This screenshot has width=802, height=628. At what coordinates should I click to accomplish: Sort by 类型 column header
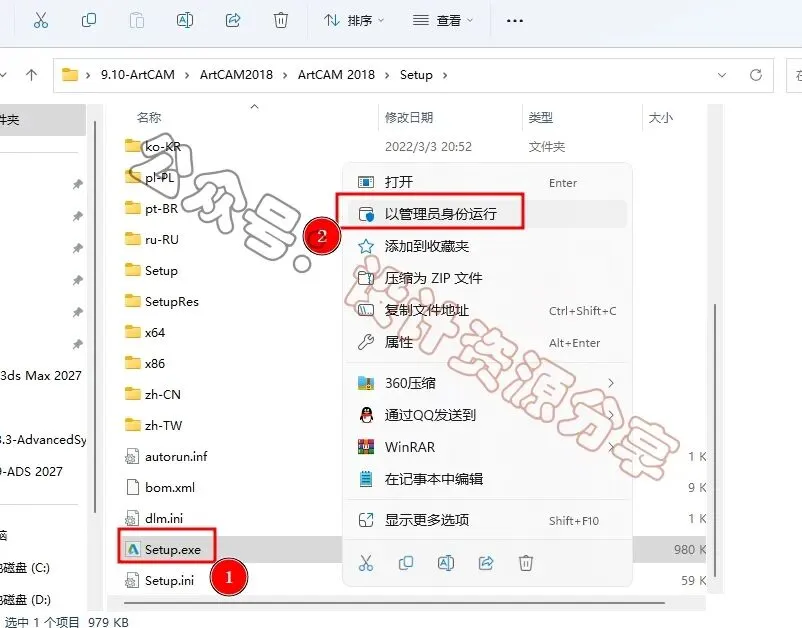(x=540, y=118)
